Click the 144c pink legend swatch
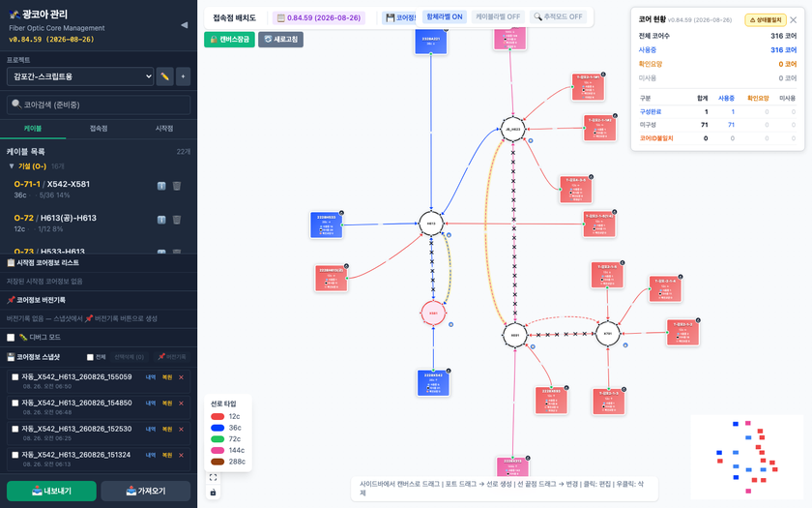The width and height of the screenshot is (812, 508). click(x=217, y=451)
